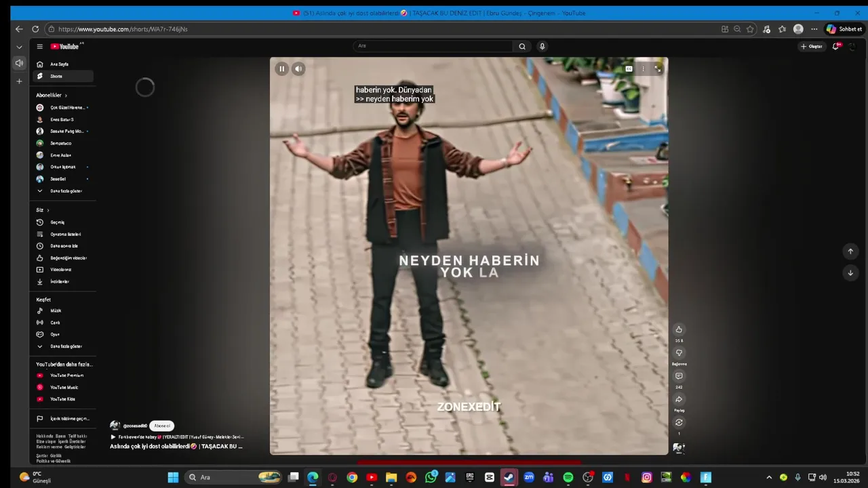Start voice search with the microphone
868x488 pixels.
pos(542,46)
